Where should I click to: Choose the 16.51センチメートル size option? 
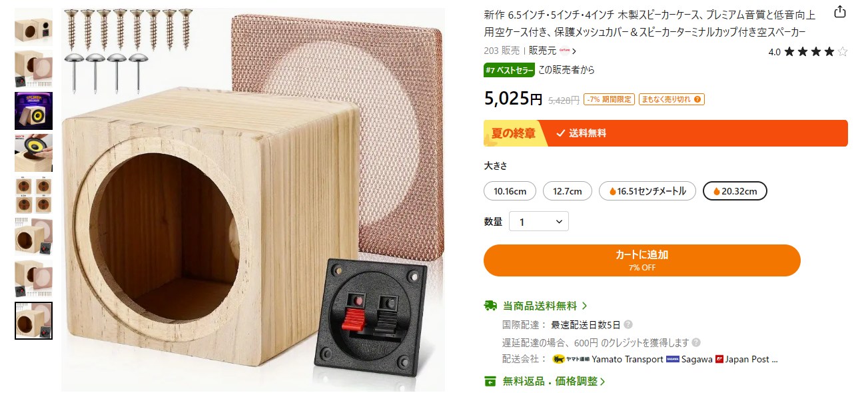(x=648, y=191)
